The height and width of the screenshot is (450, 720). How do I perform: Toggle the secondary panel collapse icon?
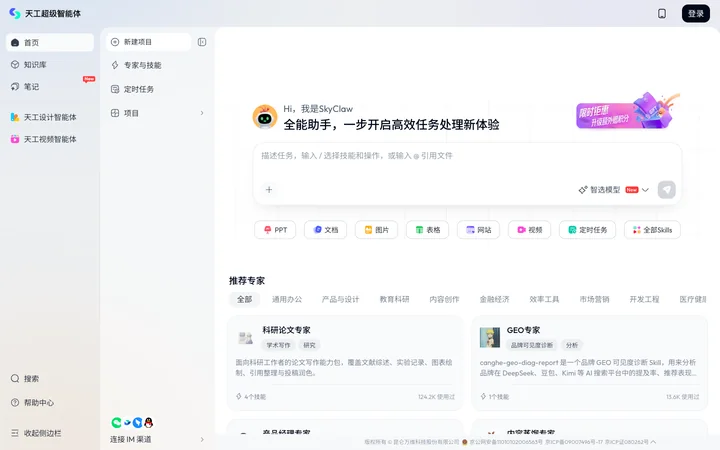click(202, 42)
